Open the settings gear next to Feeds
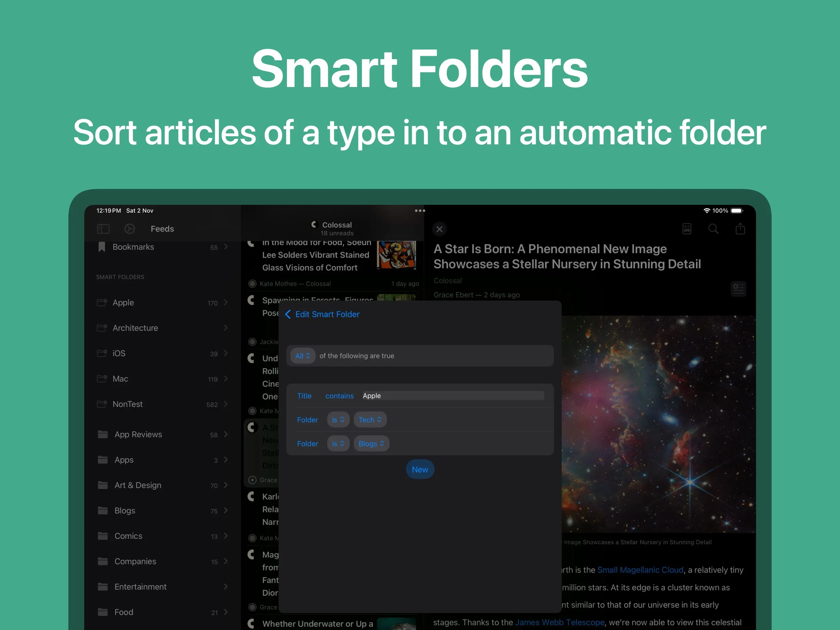This screenshot has height=630, width=840. [129, 229]
